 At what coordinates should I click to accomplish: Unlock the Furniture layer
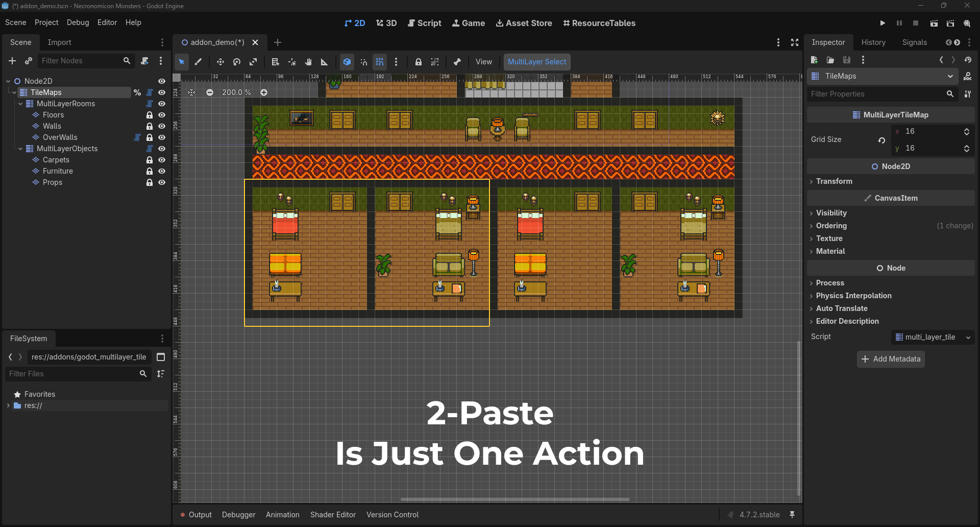pyautogui.click(x=150, y=171)
